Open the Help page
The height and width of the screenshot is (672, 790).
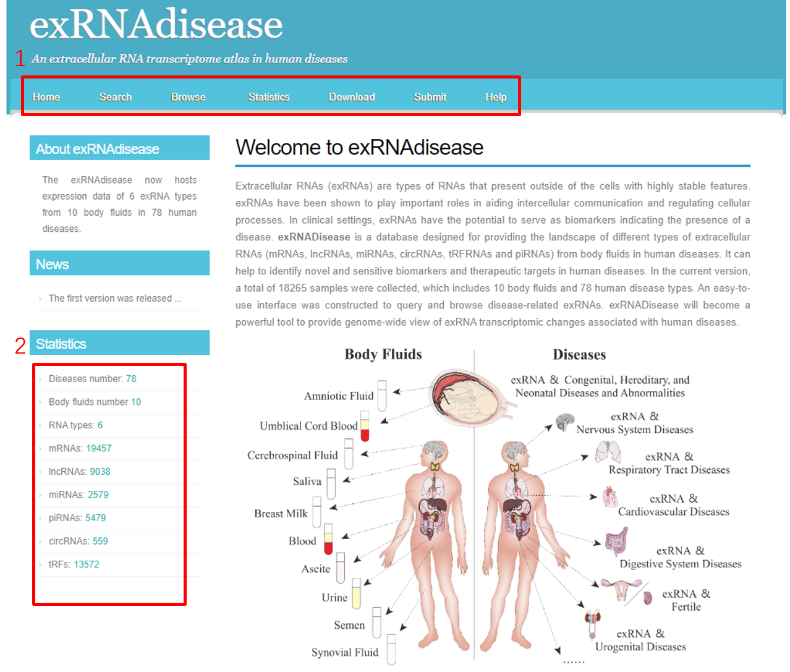coord(496,97)
